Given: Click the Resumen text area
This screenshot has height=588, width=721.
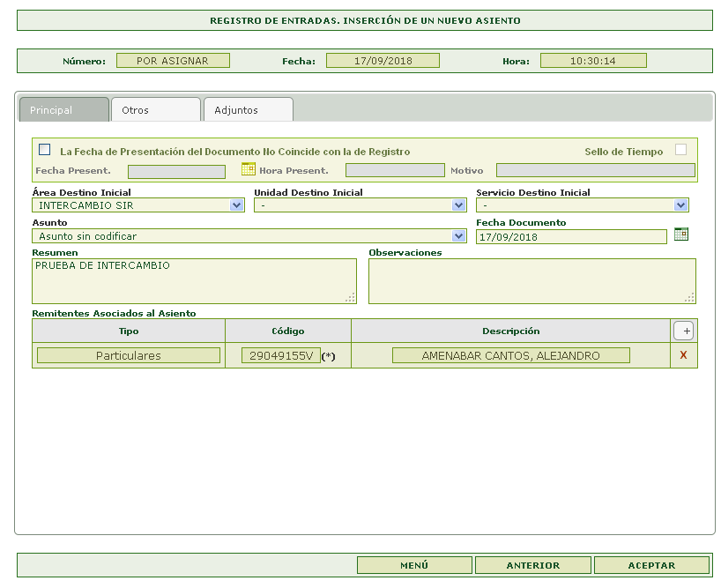Looking at the screenshot, I should (194, 281).
